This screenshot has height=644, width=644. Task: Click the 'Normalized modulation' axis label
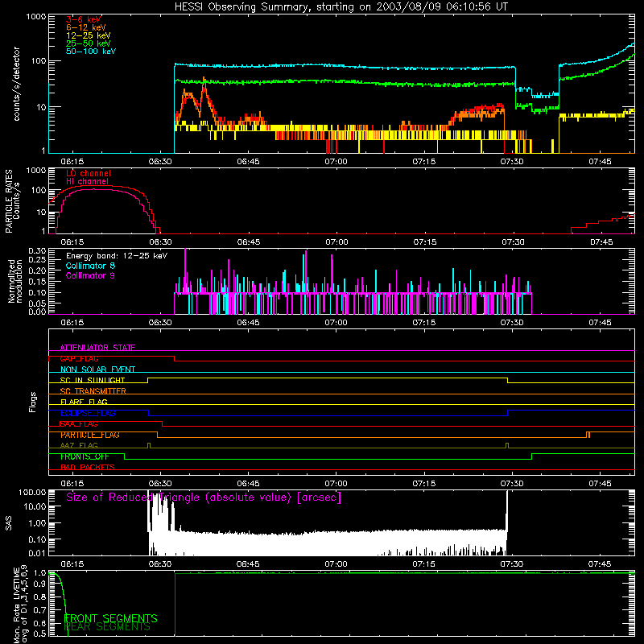pos(15,281)
